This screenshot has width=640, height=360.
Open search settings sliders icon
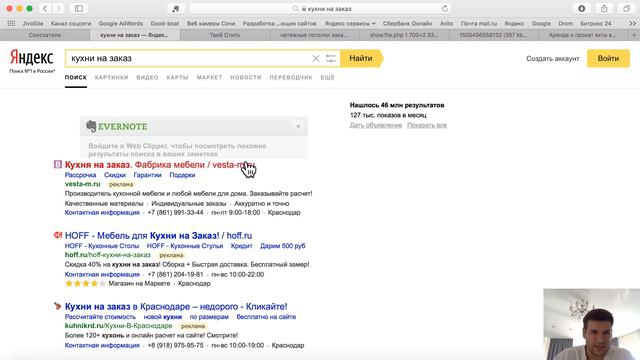click(331, 58)
